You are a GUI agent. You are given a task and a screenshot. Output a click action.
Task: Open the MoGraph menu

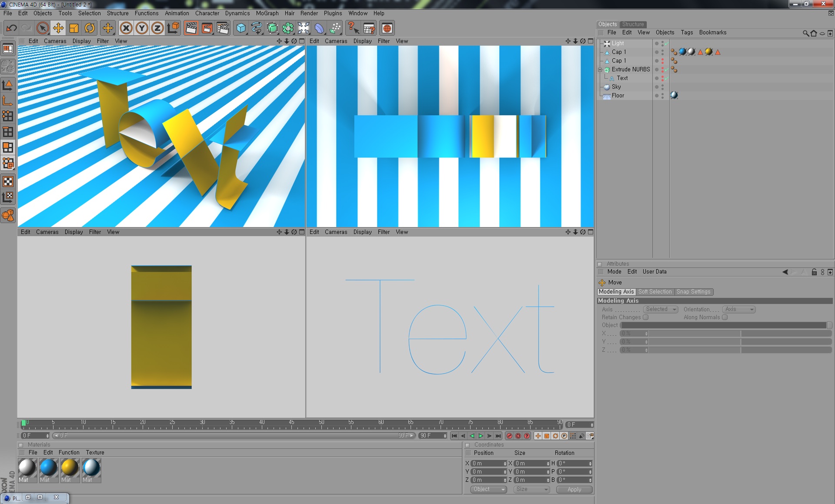267,13
